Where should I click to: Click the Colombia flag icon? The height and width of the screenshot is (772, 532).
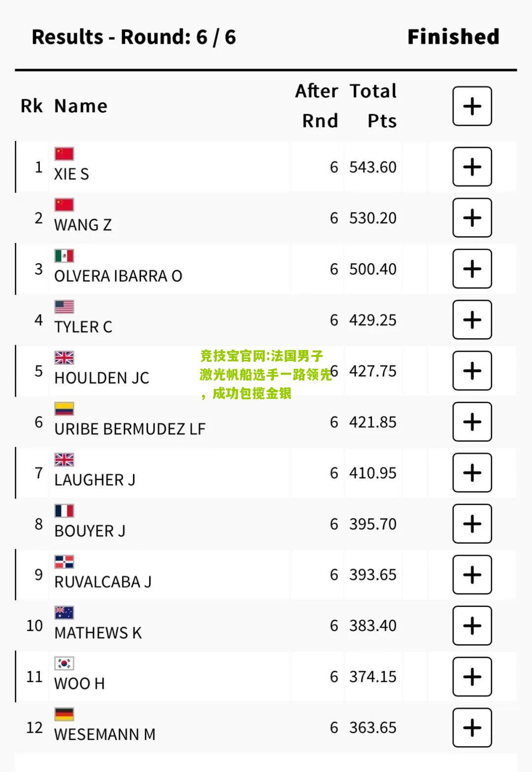coord(64,409)
